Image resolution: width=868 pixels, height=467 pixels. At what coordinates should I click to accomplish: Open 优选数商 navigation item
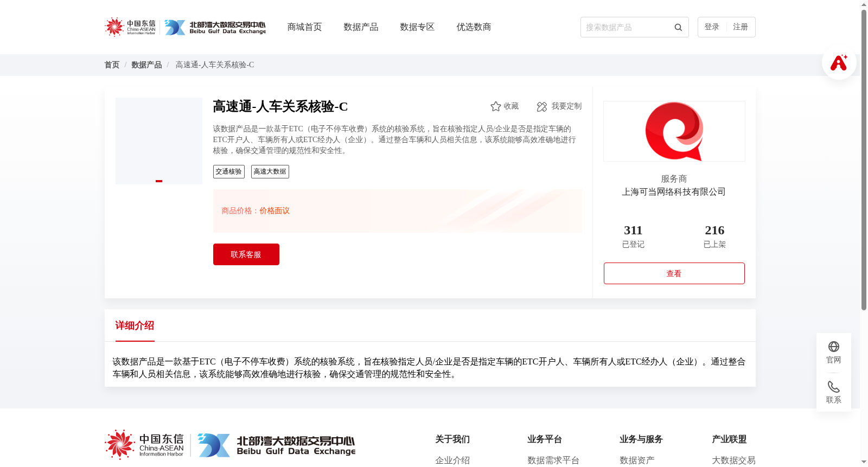tap(474, 27)
